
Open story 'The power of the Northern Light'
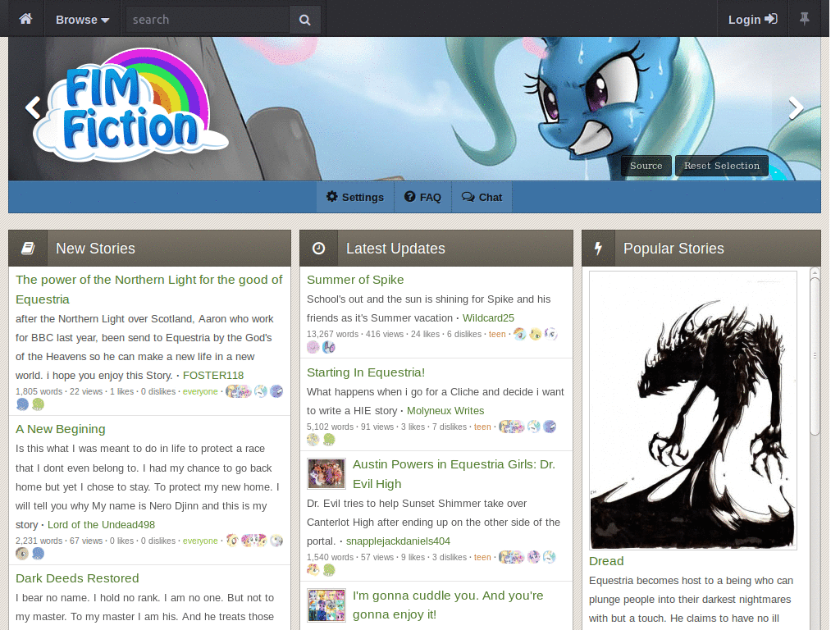pyautogui.click(x=149, y=290)
